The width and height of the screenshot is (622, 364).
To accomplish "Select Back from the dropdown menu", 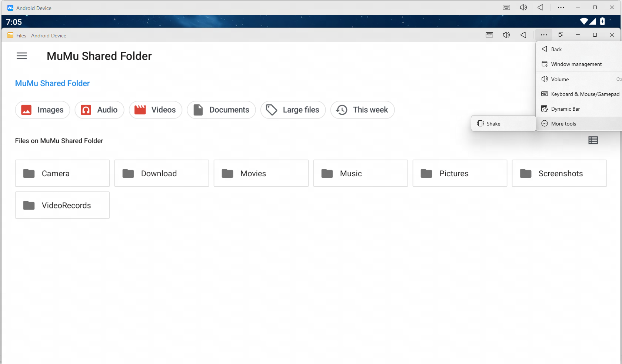I will coord(579,49).
